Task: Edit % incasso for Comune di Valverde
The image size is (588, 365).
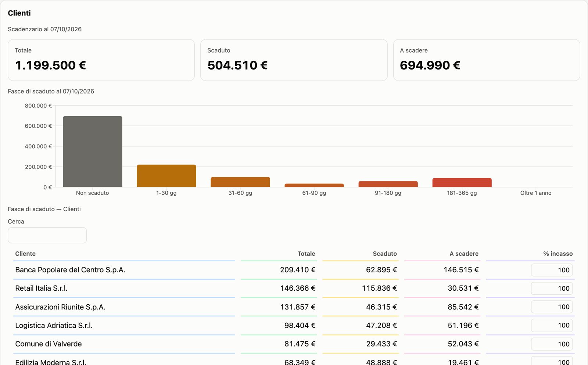Action: tap(552, 344)
